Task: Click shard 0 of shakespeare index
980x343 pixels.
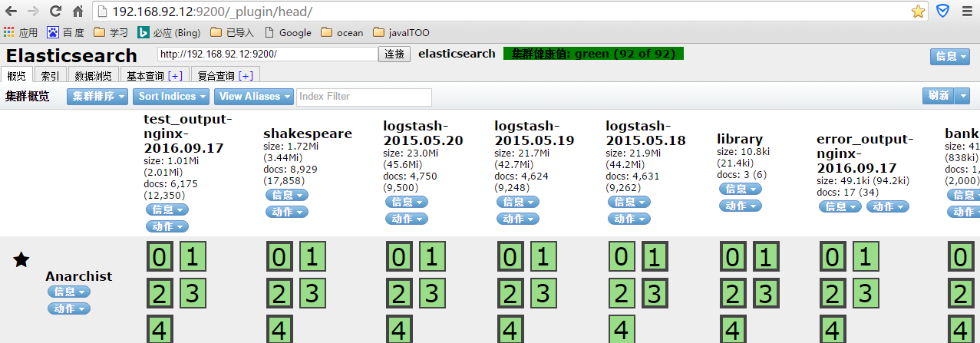Action: pyautogui.click(x=279, y=256)
